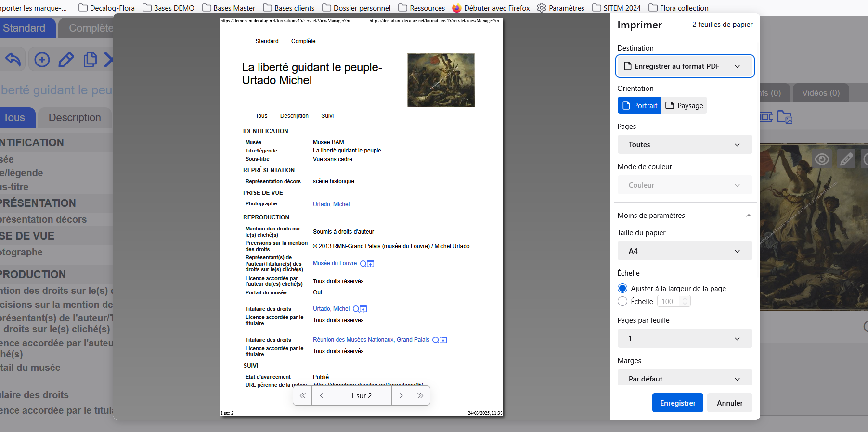
Task: Open the Destination dropdown
Action: click(x=685, y=66)
